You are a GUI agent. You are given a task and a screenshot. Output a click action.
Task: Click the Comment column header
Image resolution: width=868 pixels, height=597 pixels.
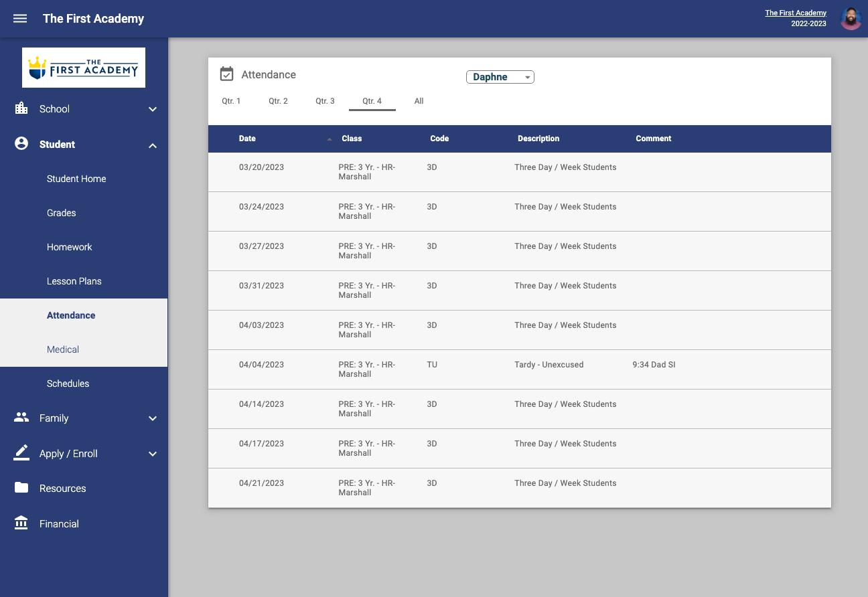(x=653, y=139)
